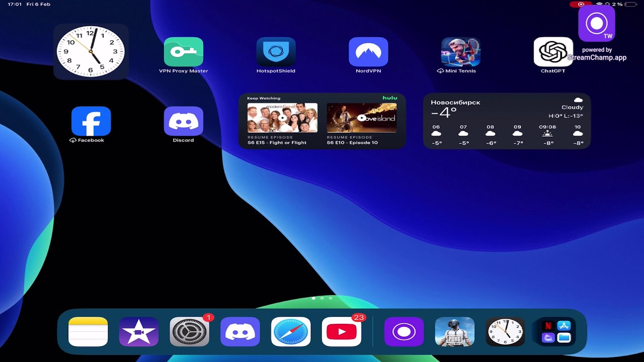The width and height of the screenshot is (644, 362).
Task: Tap the "Fri 6 Feb" date
Action: tap(39, 4)
